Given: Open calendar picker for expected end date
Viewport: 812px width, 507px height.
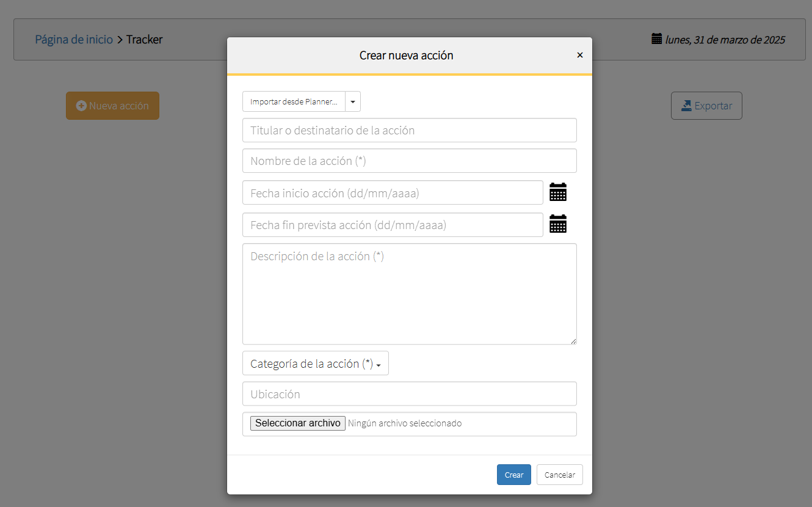Looking at the screenshot, I should (558, 224).
